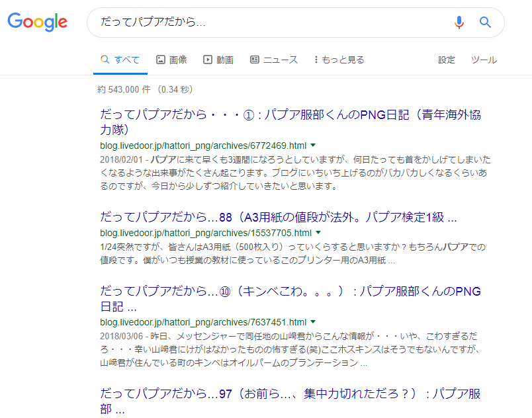The image size is (532, 418).
Task: Open result だってパプアだから…88 title link
Action: coord(278,217)
